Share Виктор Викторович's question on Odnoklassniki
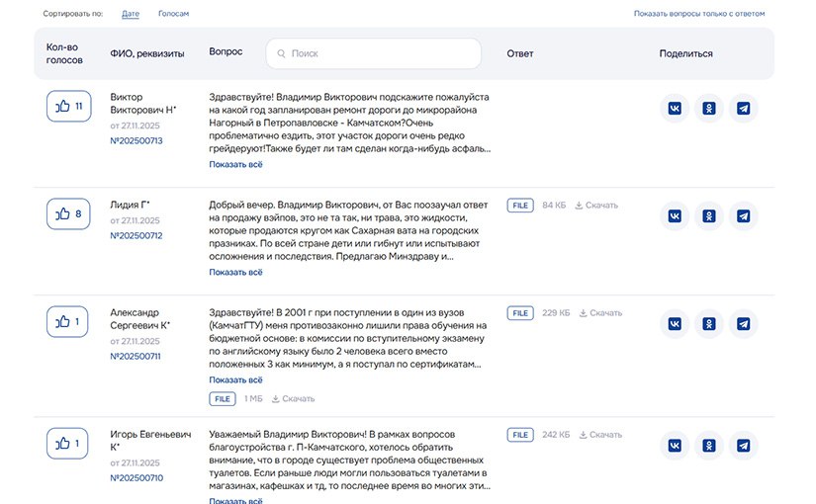The image size is (816, 504). 709,108
